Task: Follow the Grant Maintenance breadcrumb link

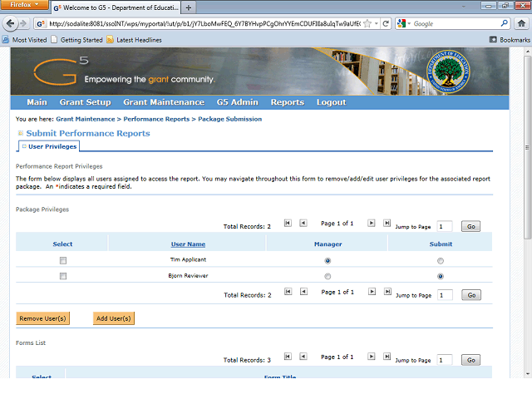Action: click(86, 119)
